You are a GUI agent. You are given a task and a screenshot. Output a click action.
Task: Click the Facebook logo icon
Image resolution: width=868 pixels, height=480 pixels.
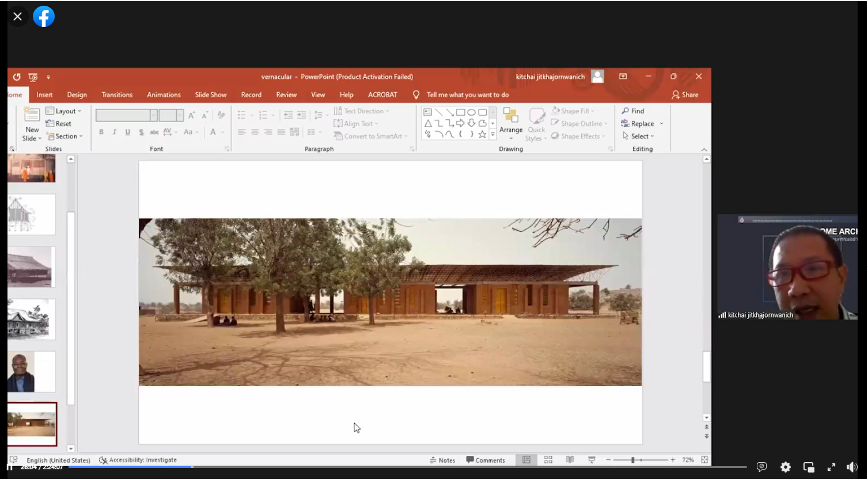pos(44,17)
